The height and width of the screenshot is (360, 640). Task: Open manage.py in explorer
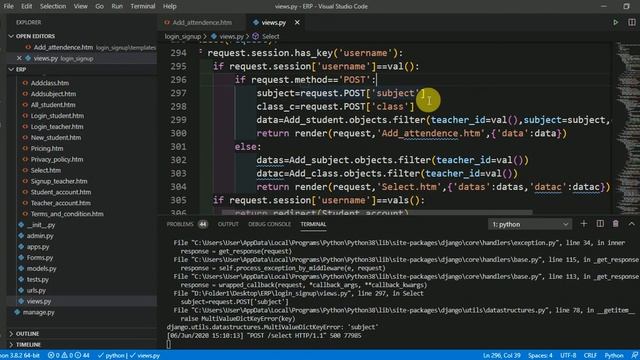(x=38, y=312)
